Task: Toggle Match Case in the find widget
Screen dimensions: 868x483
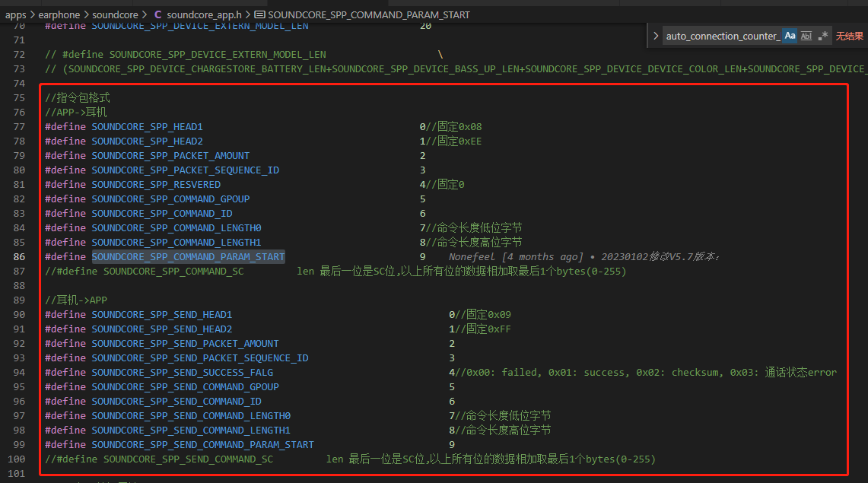Action: (x=790, y=36)
